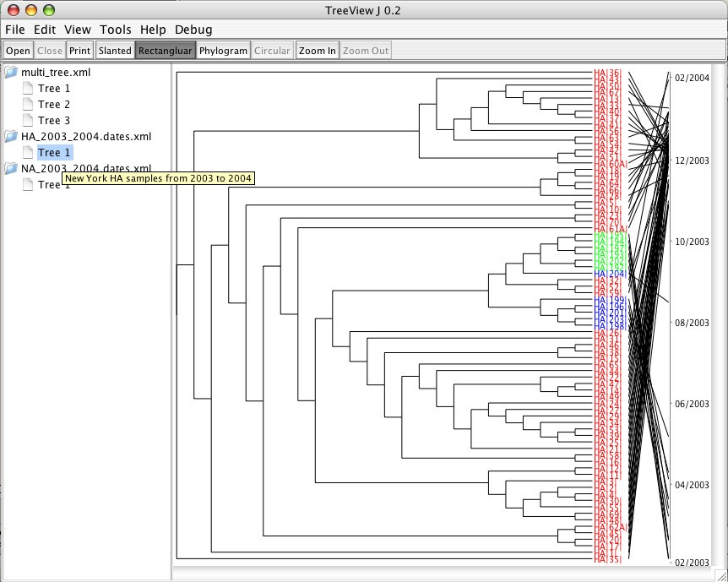Select Tree 3 in the file tree

tap(54, 121)
